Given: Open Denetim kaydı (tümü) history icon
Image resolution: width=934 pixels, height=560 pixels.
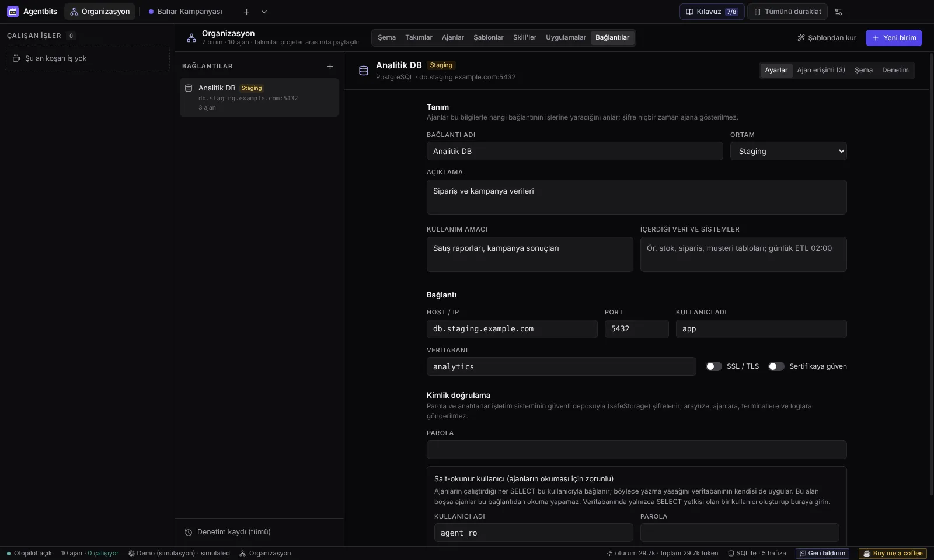Looking at the screenshot, I should click(x=189, y=532).
